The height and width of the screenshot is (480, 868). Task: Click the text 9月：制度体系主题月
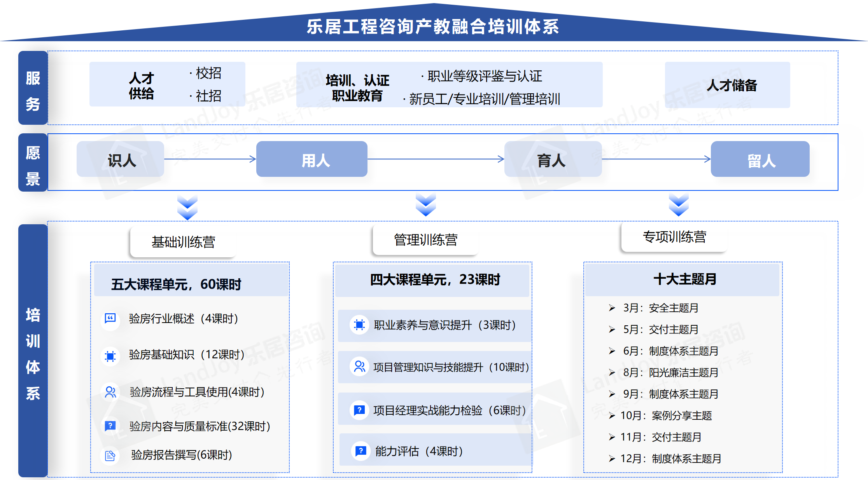pyautogui.click(x=671, y=394)
